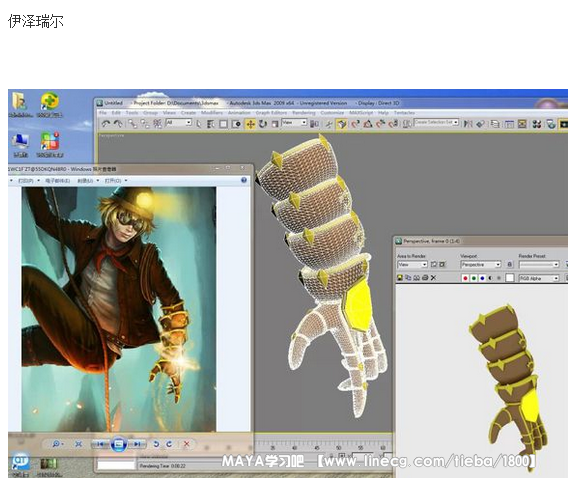Start the slideshow with center round button
This screenshot has height=478, width=573.
point(119,444)
